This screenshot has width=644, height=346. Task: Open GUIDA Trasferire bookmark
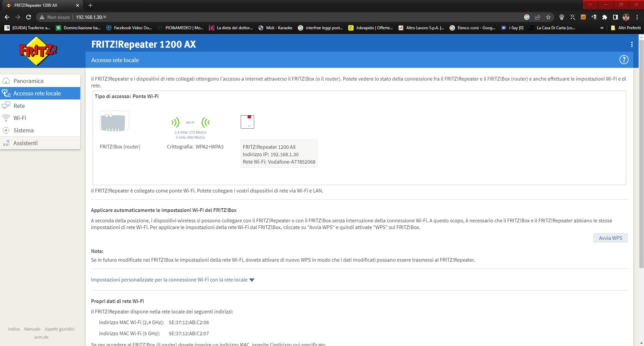tap(27, 28)
